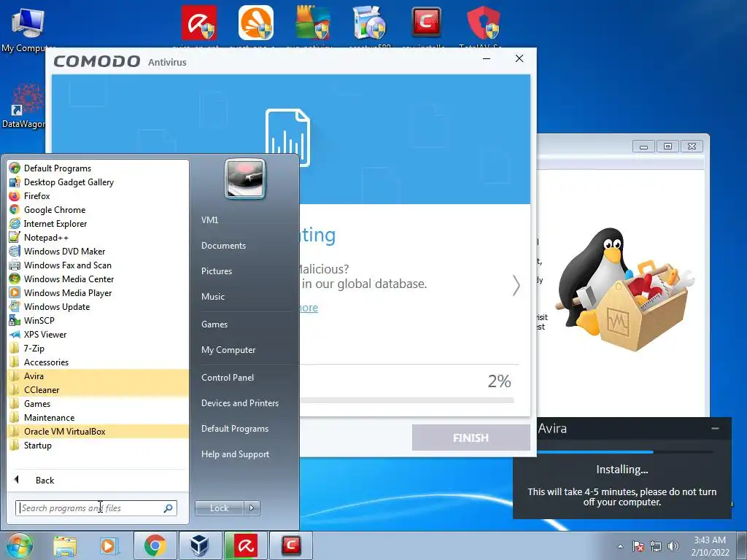Click the search magnifier icon
Image resolution: width=747 pixels, height=560 pixels.
click(169, 508)
